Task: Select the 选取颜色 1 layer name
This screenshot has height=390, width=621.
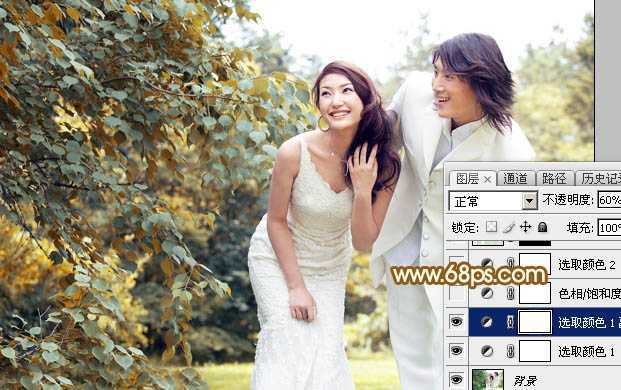Action: pyautogui.click(x=587, y=351)
